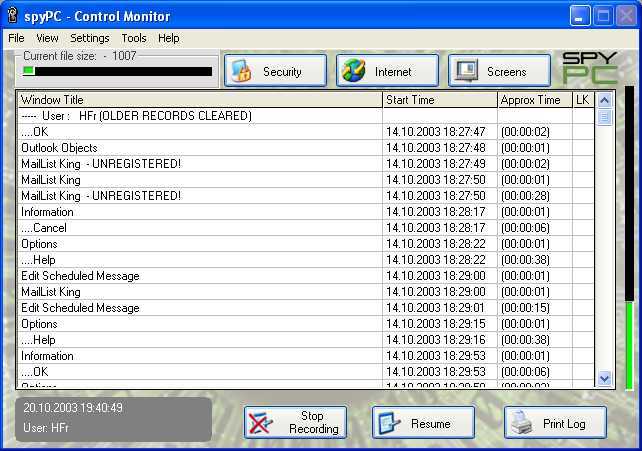The width and height of the screenshot is (642, 451).
Task: Open the File menu
Action: 16,38
